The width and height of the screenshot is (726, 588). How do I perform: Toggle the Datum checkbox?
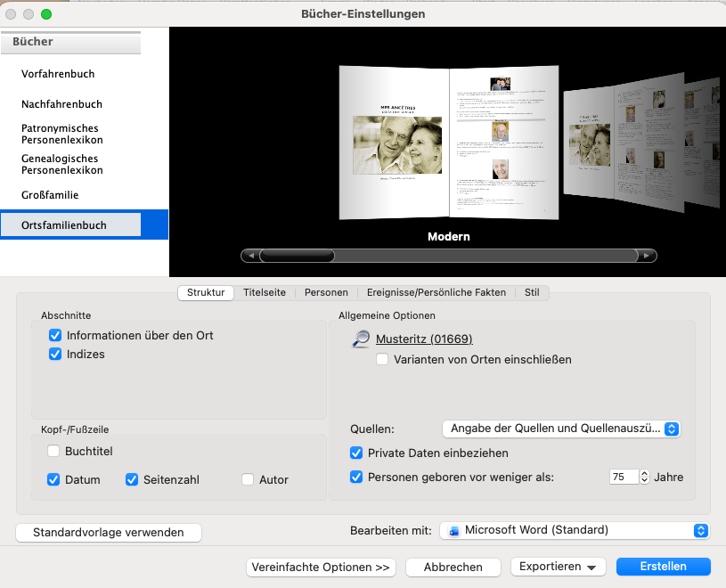pos(53,479)
